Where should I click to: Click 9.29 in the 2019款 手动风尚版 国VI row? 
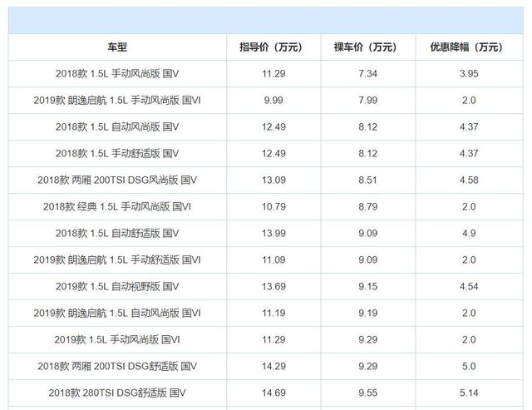click(x=368, y=340)
